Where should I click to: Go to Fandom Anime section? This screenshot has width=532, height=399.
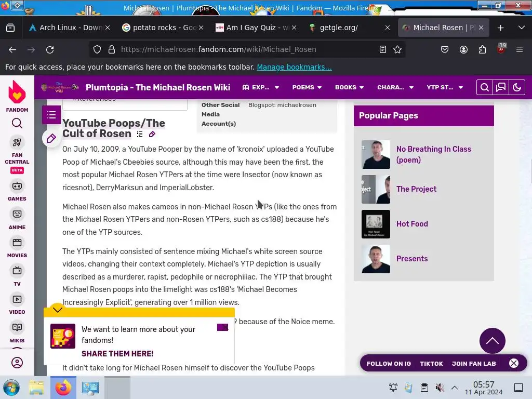pyautogui.click(x=17, y=220)
